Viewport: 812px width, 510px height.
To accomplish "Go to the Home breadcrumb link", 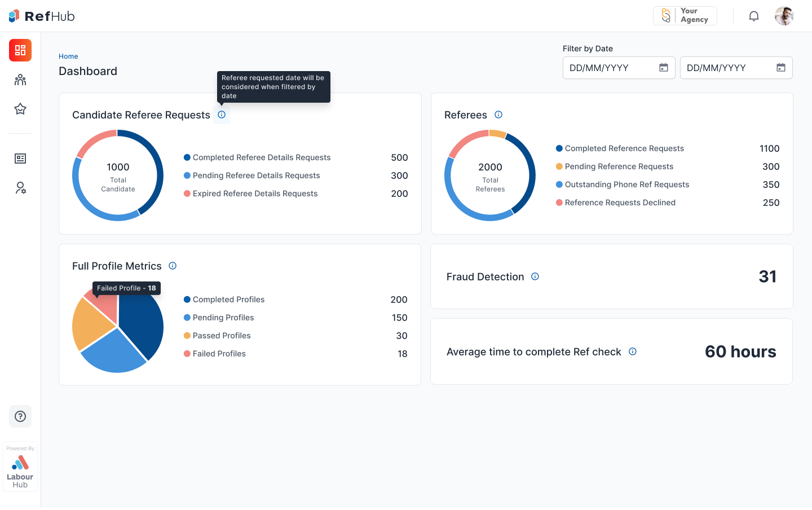I will point(68,56).
